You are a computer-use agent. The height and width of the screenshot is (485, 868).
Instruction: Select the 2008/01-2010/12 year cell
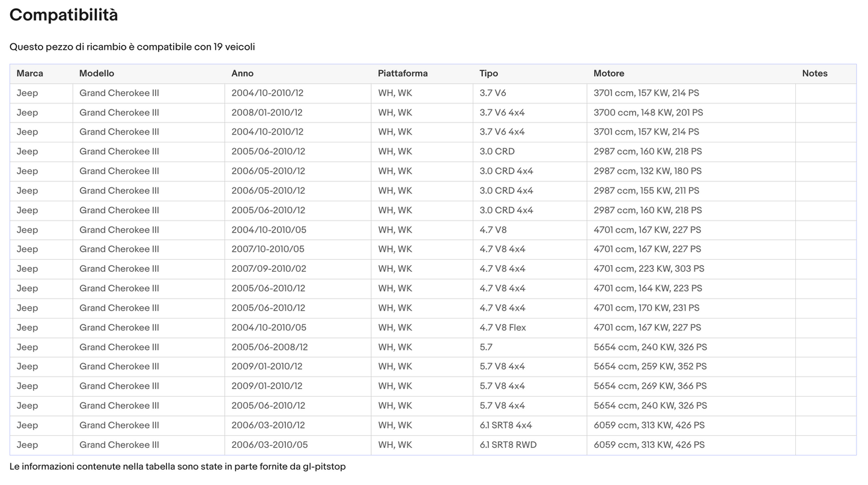[267, 112]
